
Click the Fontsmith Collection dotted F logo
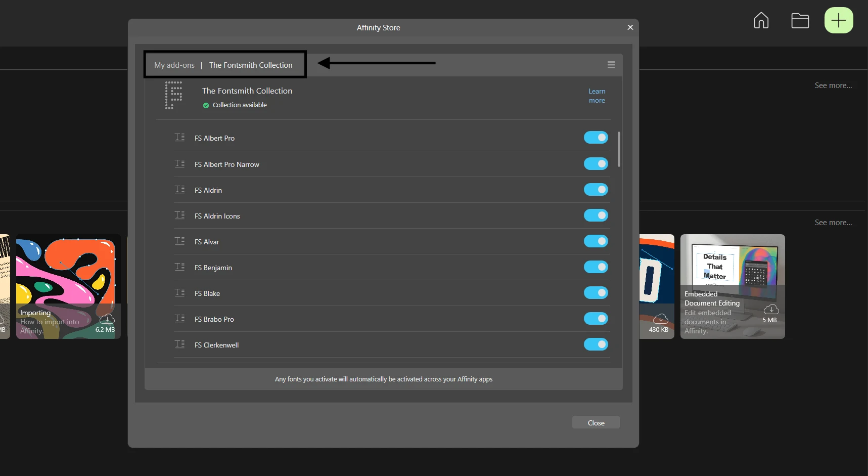[x=173, y=95]
